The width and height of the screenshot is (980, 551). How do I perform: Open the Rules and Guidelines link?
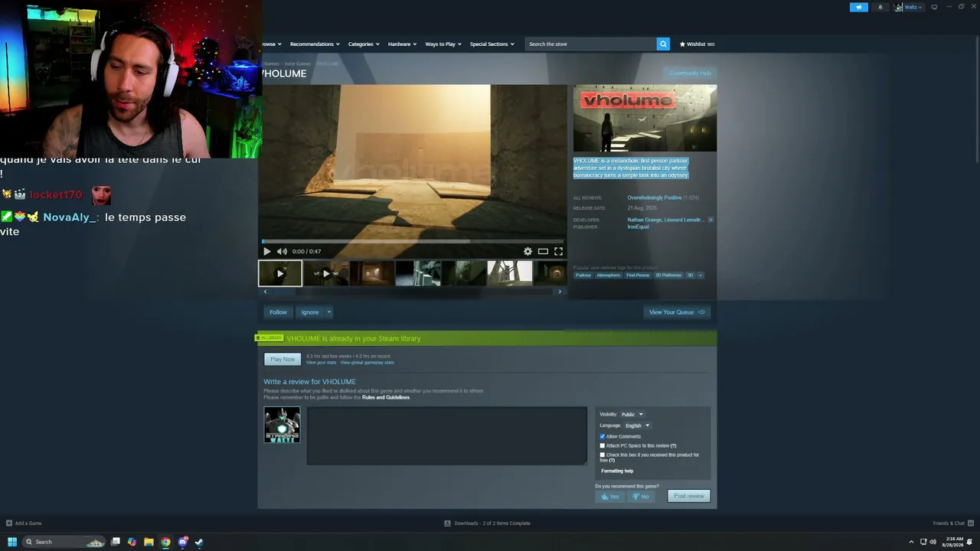(x=386, y=397)
